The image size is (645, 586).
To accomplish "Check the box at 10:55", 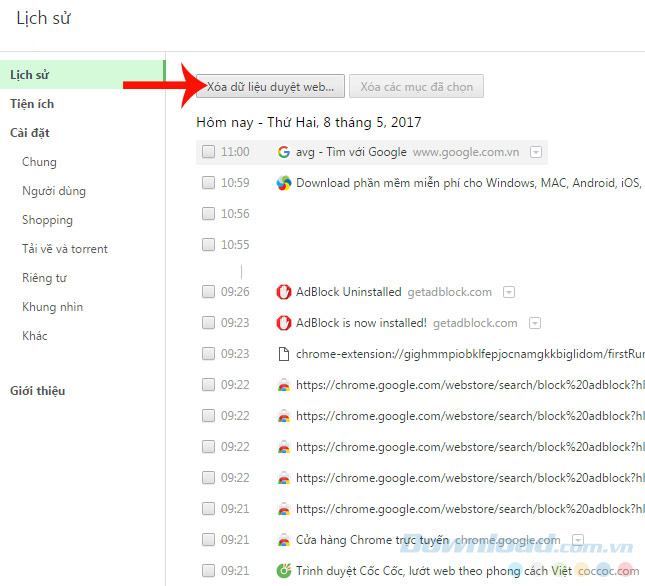I will 208,245.
